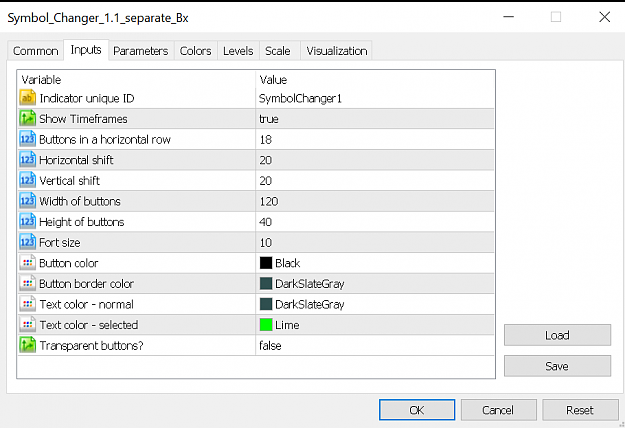Select the Font size variable name
Screen dimensions: 625x428
click(x=60, y=243)
